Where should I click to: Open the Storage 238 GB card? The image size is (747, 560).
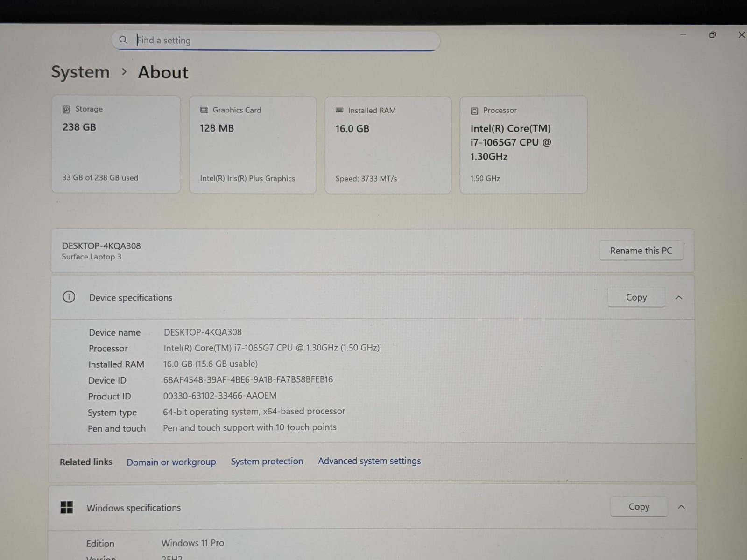116,144
